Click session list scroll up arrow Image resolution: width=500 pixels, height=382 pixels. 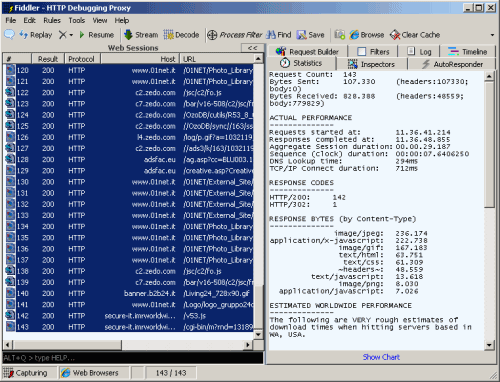coord(258,59)
